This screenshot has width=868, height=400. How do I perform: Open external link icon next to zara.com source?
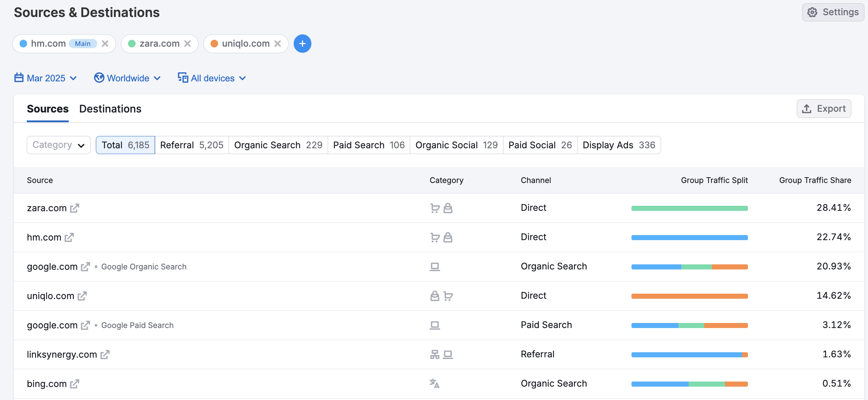tap(75, 208)
